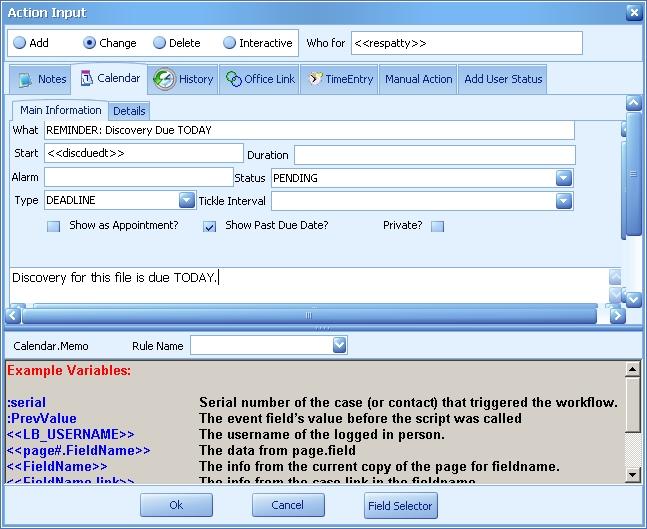This screenshot has width=647, height=529.
Task: Click Example Variables scroll down arrow
Action: [632, 475]
